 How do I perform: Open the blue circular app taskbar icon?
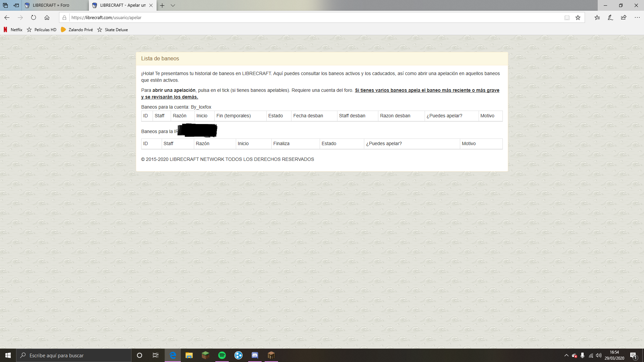click(x=238, y=355)
